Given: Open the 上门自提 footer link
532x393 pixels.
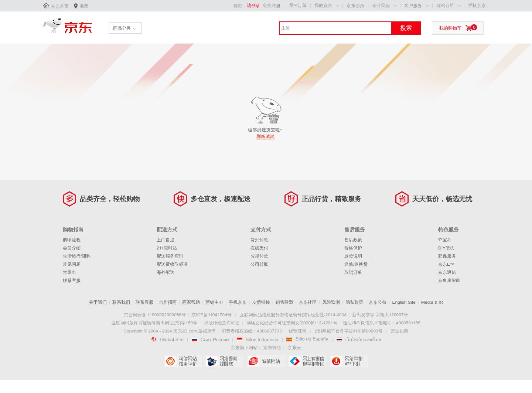Looking at the screenshot, I should point(166,240).
